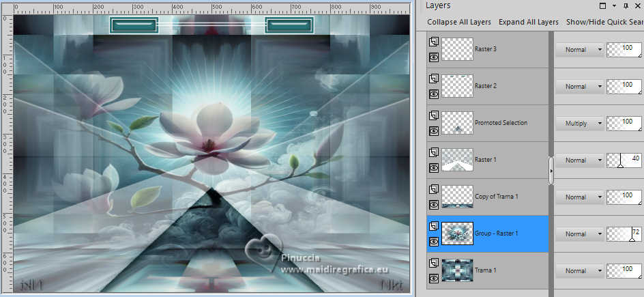Viewport: 644px width, 297px height.
Task: Select the layer named "Trama 1"
Action: 486,270
